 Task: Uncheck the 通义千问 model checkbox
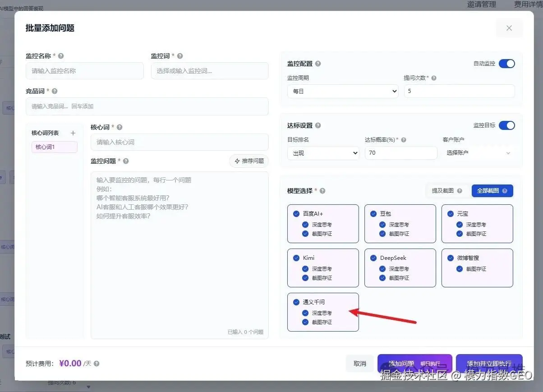(296, 302)
